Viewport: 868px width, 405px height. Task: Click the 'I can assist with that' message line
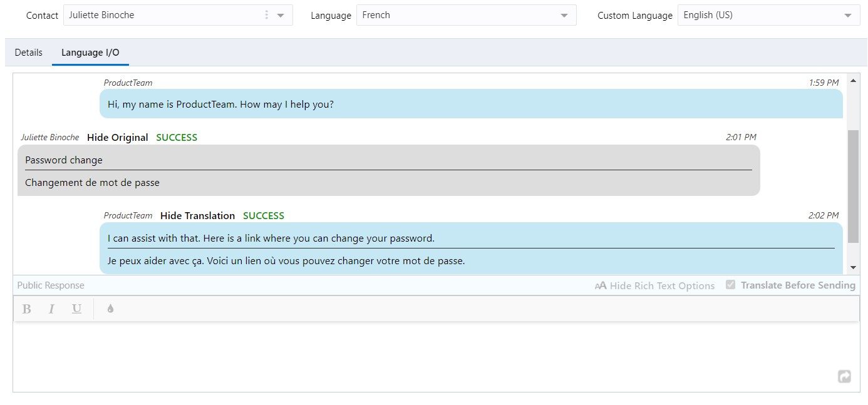coord(271,238)
